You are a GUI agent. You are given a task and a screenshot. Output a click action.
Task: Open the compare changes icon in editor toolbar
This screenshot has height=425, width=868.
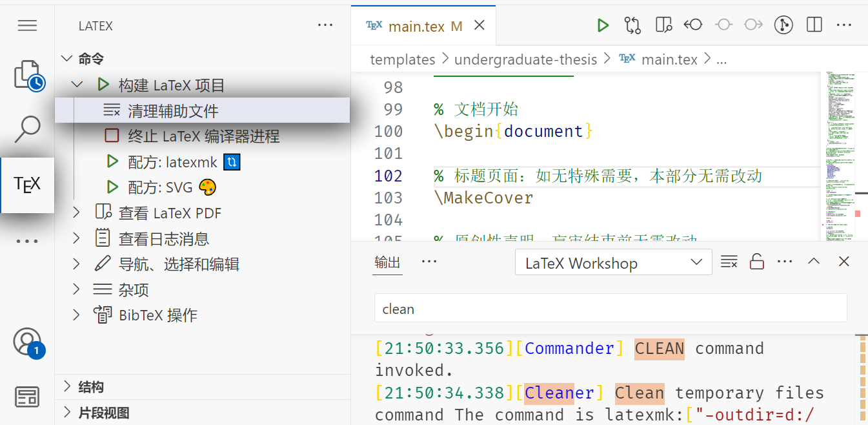(632, 25)
